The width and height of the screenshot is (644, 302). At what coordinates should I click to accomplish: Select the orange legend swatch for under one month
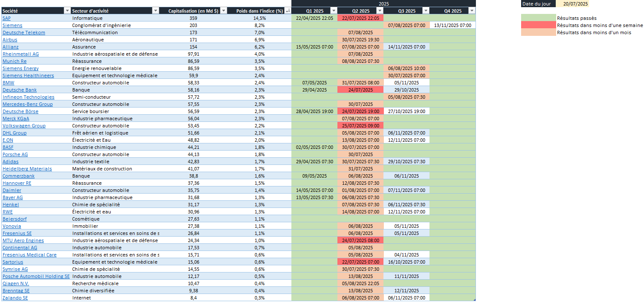coord(538,32)
